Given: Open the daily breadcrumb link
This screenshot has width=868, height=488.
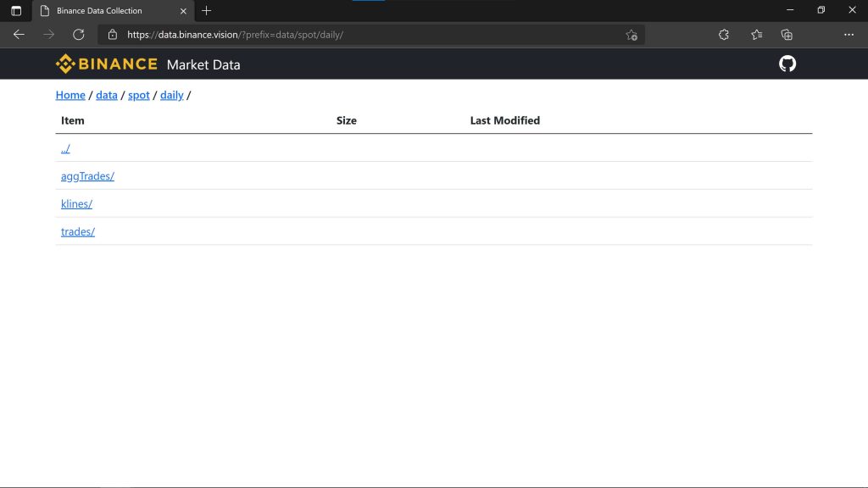Looking at the screenshot, I should click(171, 95).
